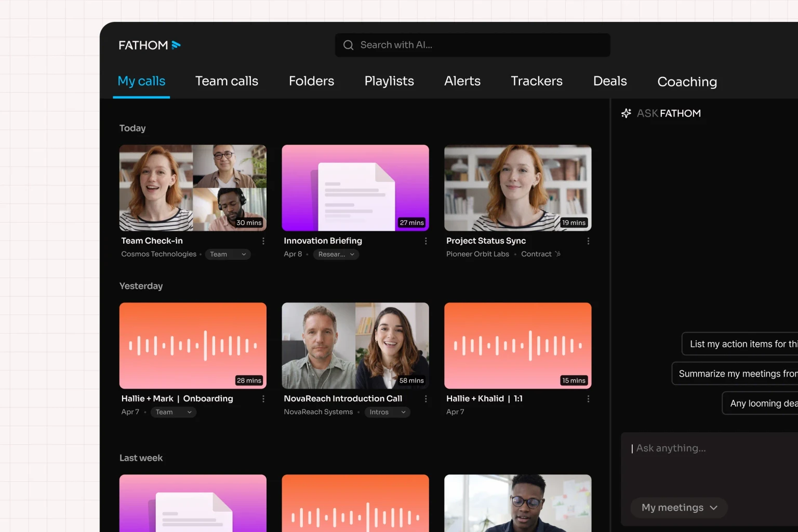The height and width of the screenshot is (532, 798).
Task: Click the Fathom logo icon
Action: click(x=176, y=45)
